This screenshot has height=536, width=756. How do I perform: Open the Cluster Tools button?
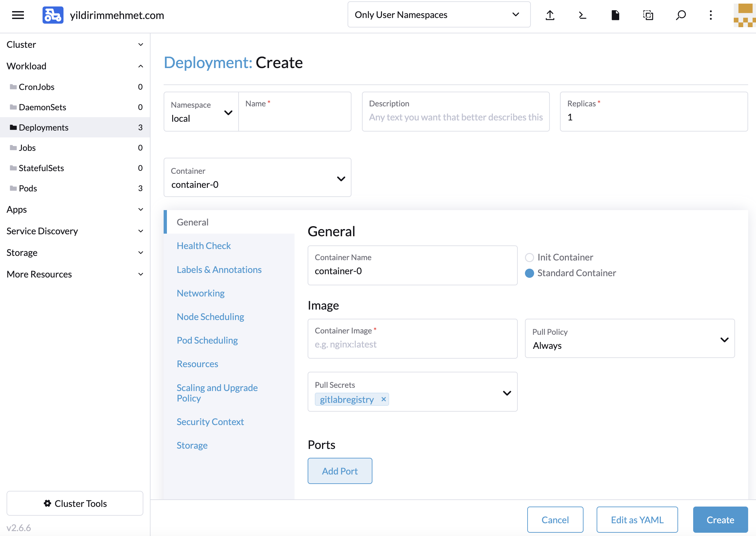coord(75,503)
